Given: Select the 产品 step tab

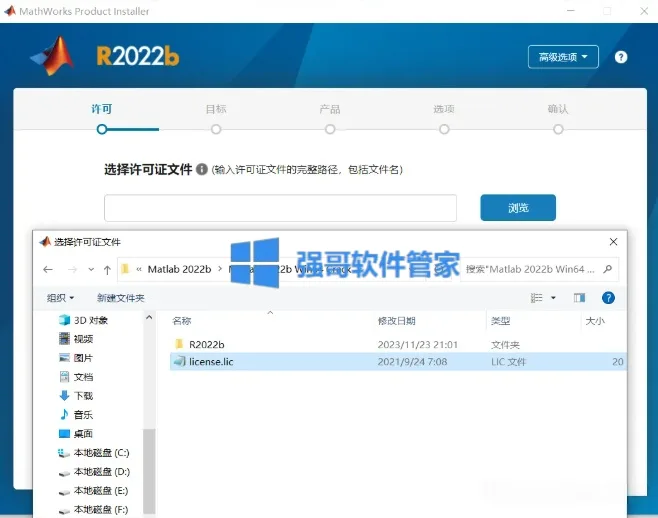Looking at the screenshot, I should pyautogui.click(x=330, y=109).
